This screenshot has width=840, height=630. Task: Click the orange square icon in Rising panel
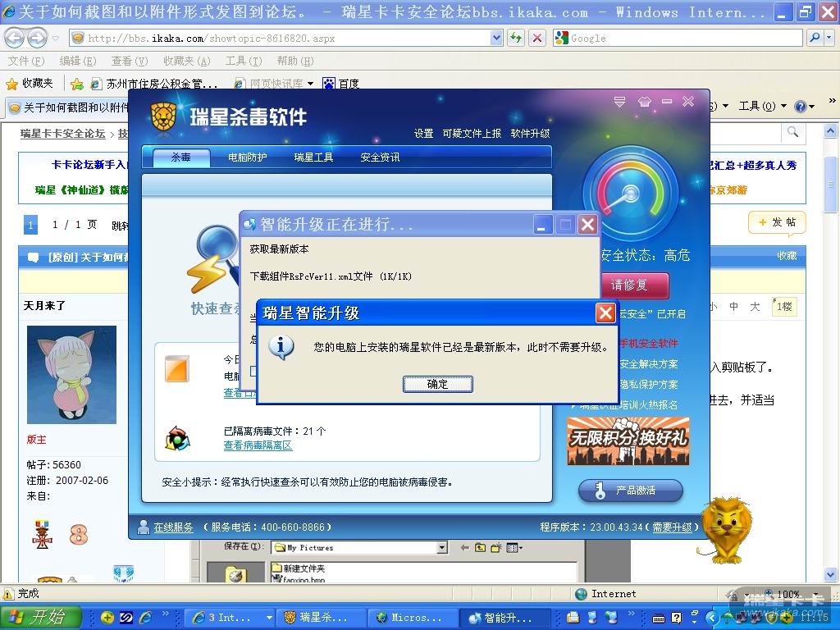tap(177, 368)
